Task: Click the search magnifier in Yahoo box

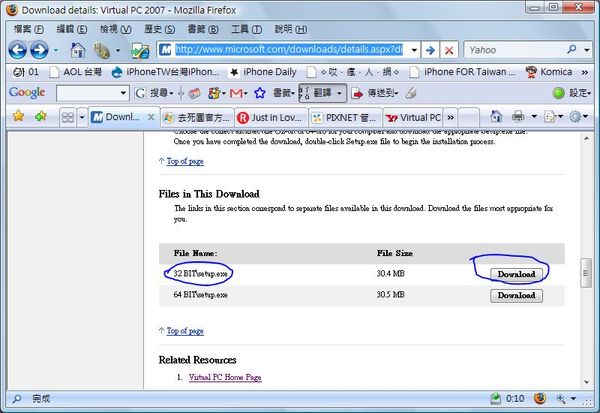Action: point(572,49)
